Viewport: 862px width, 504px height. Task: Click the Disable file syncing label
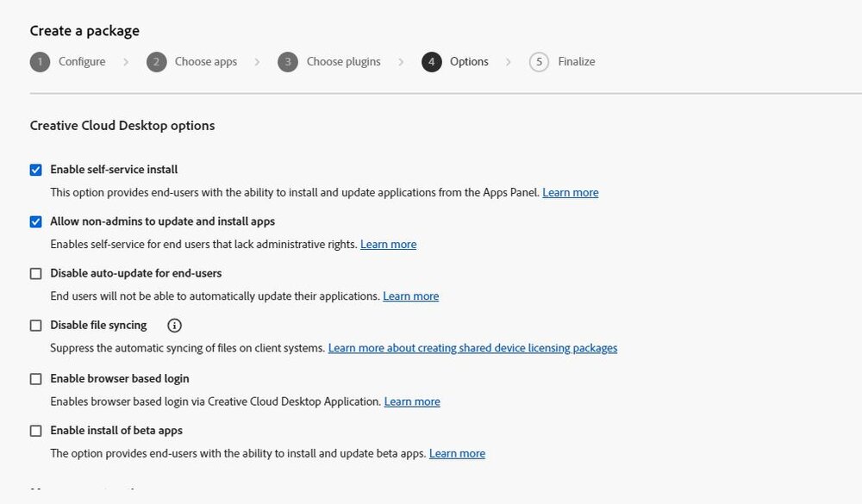(x=98, y=325)
